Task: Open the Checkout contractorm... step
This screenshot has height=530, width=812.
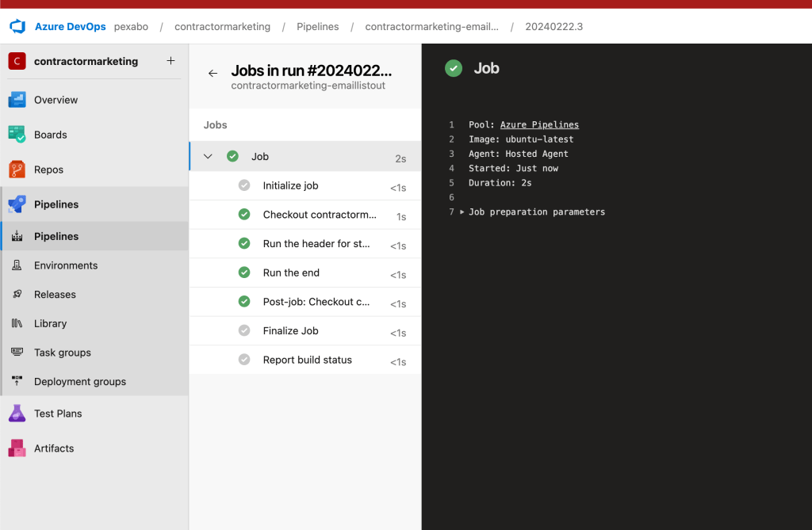Action: click(x=305, y=215)
